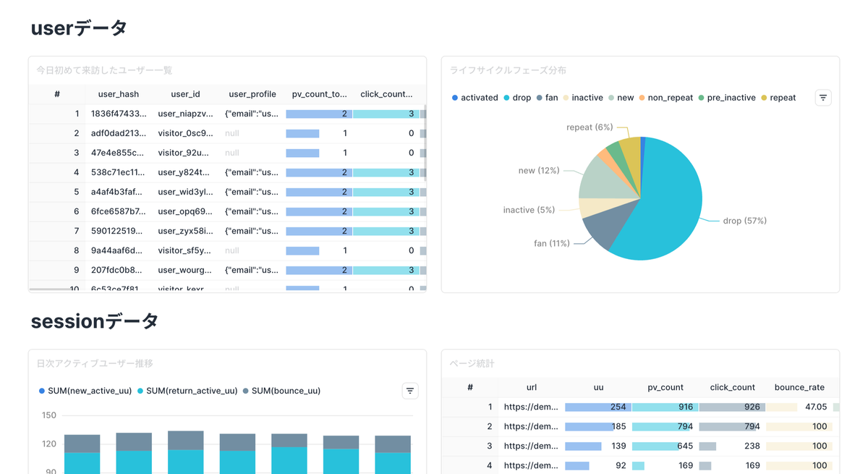Viewport: 868px width, 474px height.
Task: Select the bounce_rate column header
Action: click(x=799, y=387)
